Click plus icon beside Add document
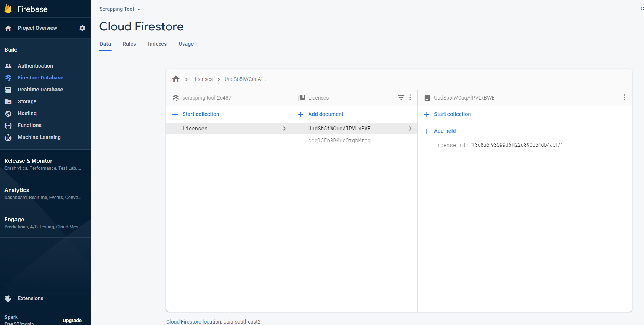644x325 pixels. (301, 114)
